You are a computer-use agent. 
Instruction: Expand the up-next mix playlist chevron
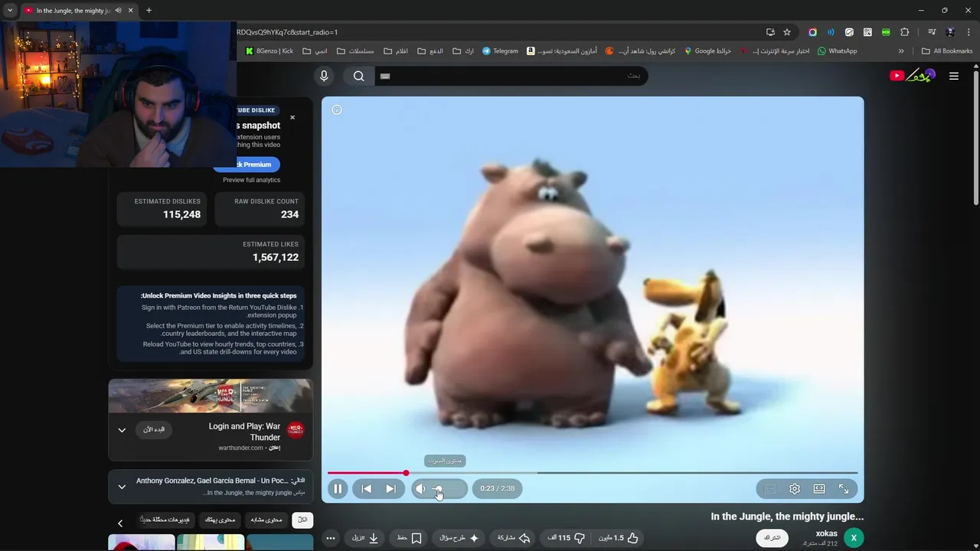pos(122,487)
